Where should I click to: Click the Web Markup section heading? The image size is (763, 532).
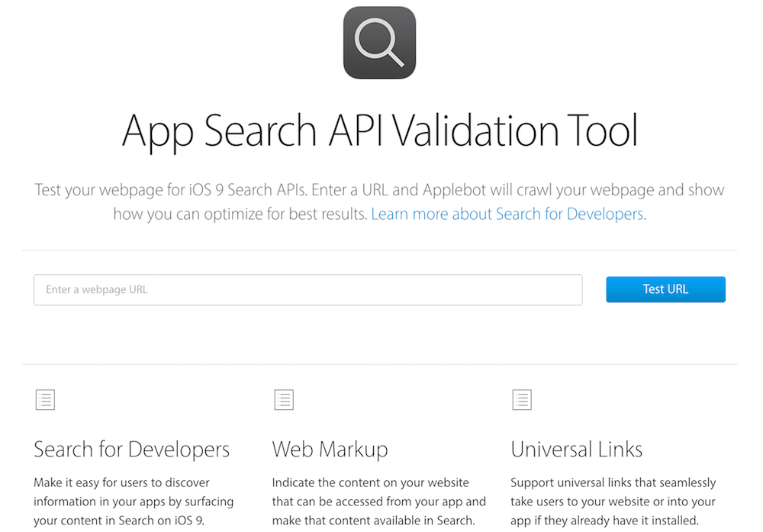click(x=330, y=450)
